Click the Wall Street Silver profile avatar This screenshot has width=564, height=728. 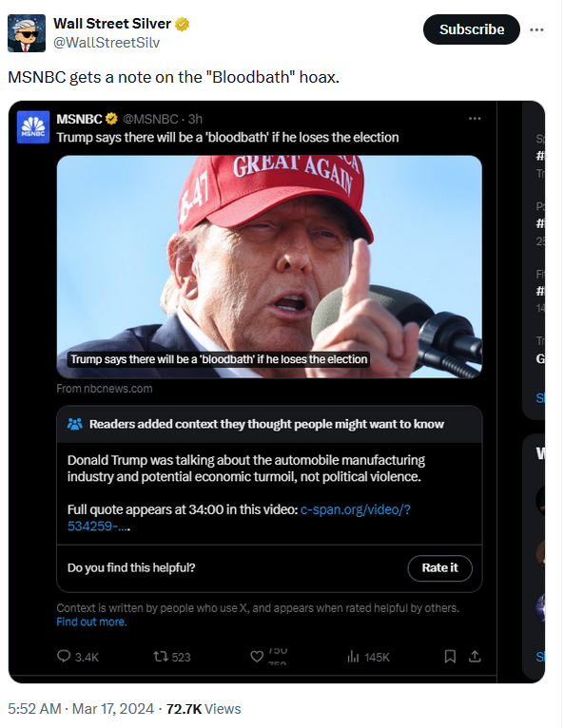coord(27,33)
